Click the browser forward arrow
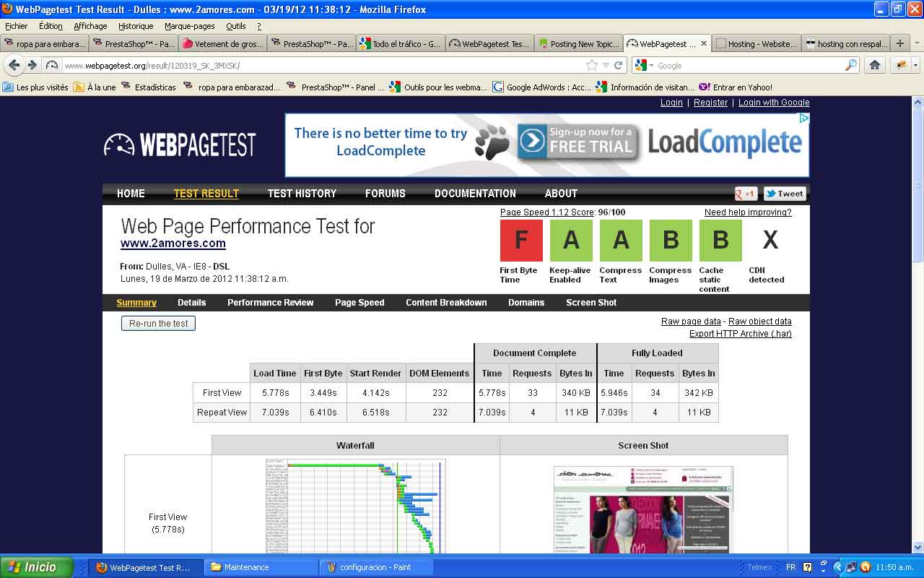 [32, 65]
